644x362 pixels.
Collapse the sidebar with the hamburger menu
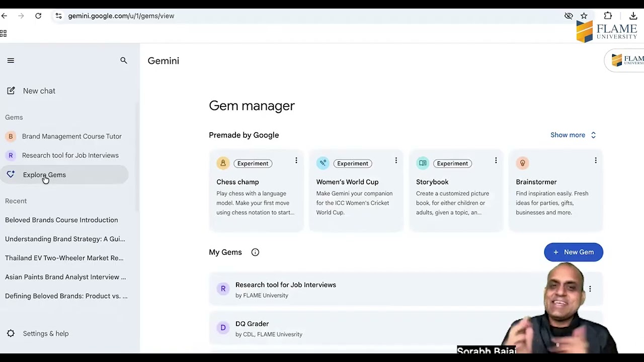pyautogui.click(x=11, y=61)
